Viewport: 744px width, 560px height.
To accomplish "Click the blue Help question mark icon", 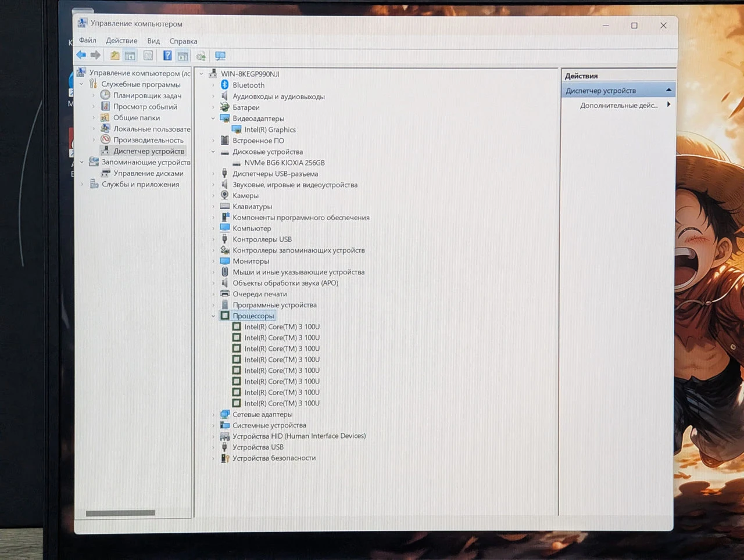I will [x=167, y=56].
